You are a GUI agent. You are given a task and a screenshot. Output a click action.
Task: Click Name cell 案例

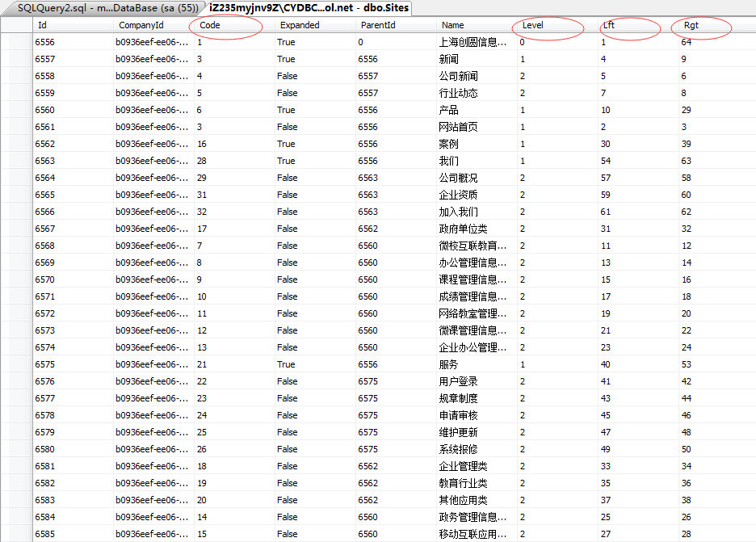tap(477, 144)
